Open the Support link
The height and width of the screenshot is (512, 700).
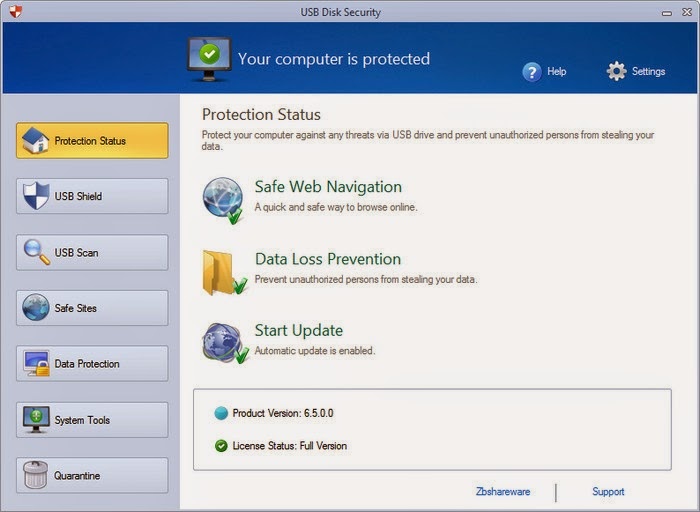tap(608, 491)
